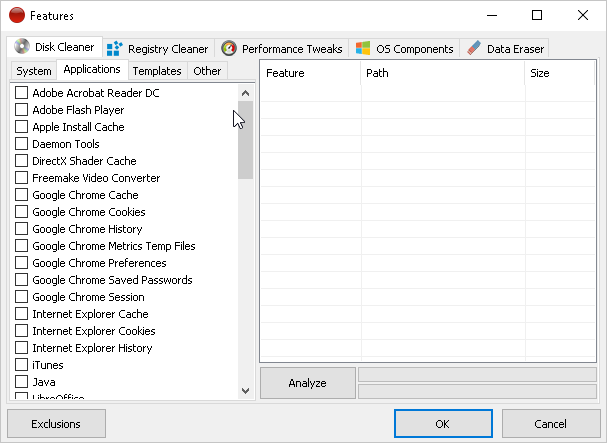Image resolution: width=607 pixels, height=443 pixels.
Task: Click the Analyze button
Action: 308,383
